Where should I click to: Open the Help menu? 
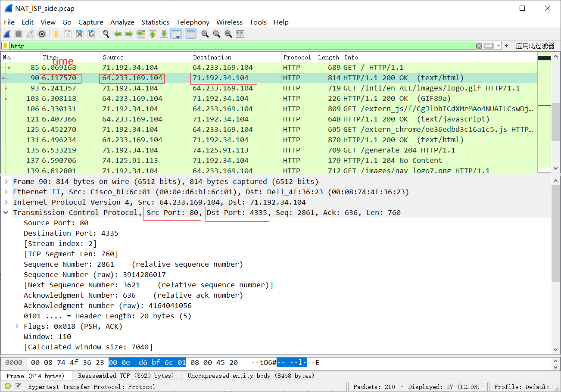(x=281, y=22)
